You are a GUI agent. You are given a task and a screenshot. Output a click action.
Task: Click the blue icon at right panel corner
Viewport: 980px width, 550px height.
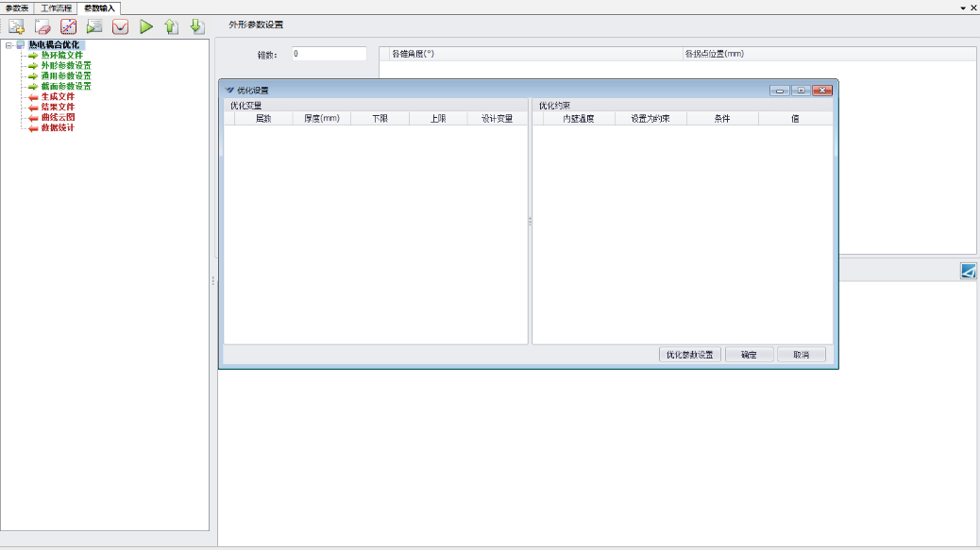[x=969, y=272]
